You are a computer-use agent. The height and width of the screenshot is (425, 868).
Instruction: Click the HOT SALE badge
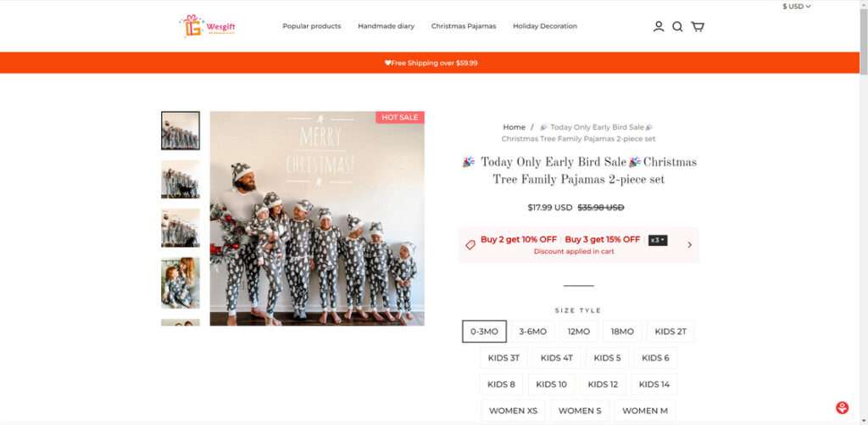pyautogui.click(x=400, y=117)
